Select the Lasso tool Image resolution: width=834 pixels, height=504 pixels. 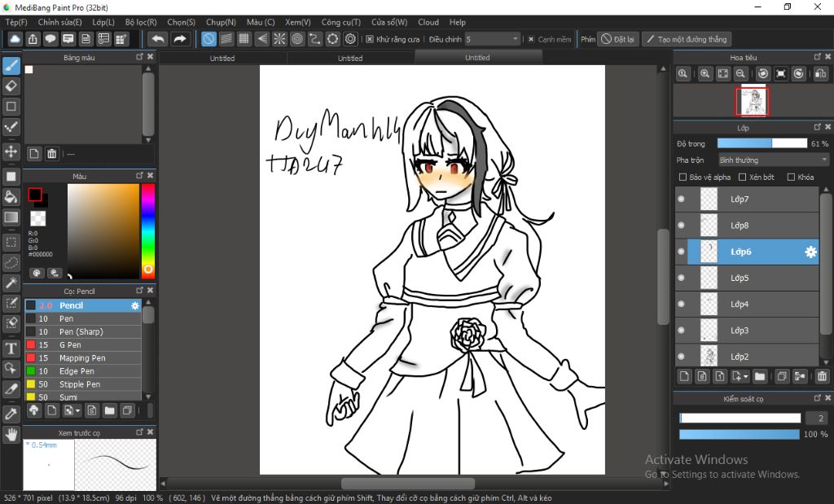tap(11, 263)
